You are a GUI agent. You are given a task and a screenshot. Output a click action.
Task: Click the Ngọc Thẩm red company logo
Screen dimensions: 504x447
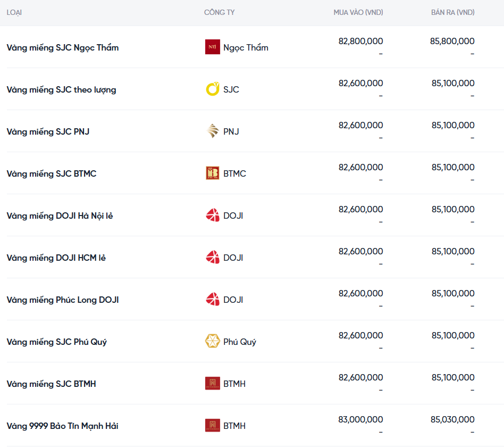click(213, 47)
